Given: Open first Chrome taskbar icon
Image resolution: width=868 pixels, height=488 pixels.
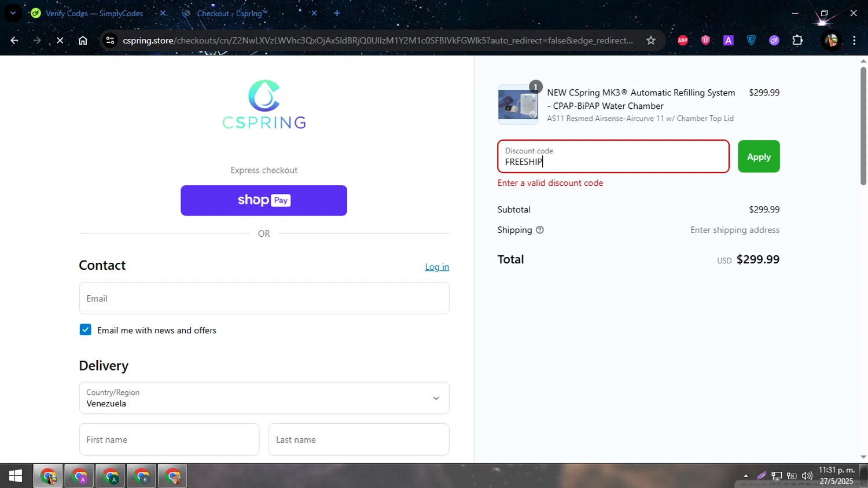Looking at the screenshot, I should (x=48, y=476).
